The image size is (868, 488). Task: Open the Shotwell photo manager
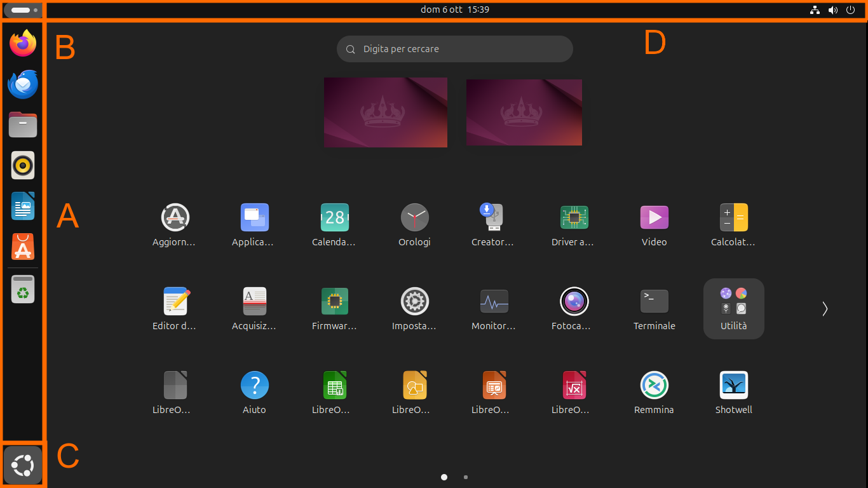coord(733,385)
